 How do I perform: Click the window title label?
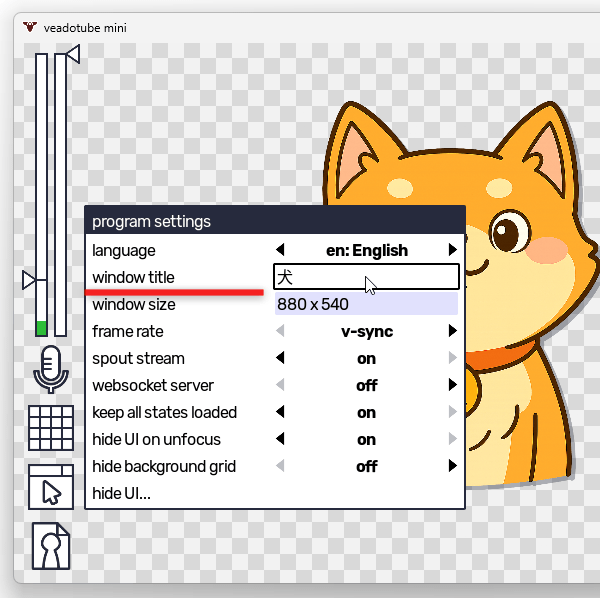[x=133, y=277]
